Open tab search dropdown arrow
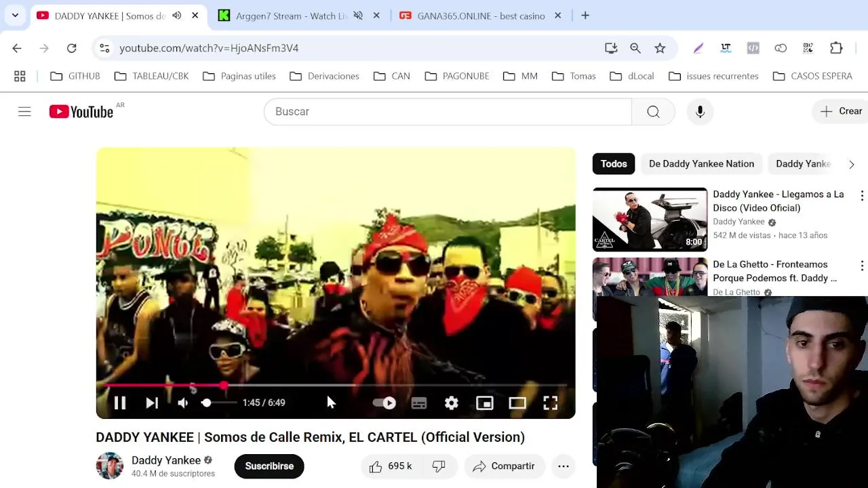The image size is (868, 488). (15, 16)
